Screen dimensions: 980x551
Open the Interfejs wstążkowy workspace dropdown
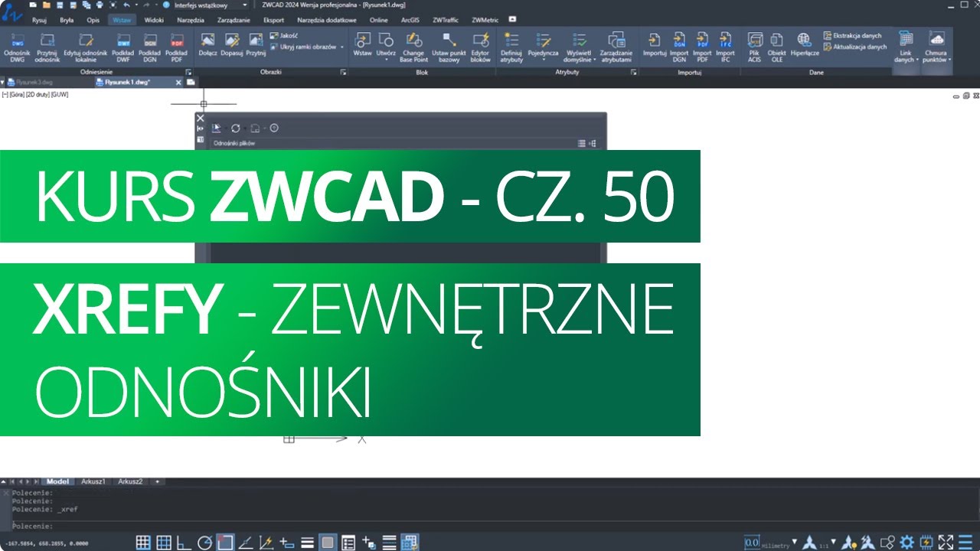(x=244, y=5)
